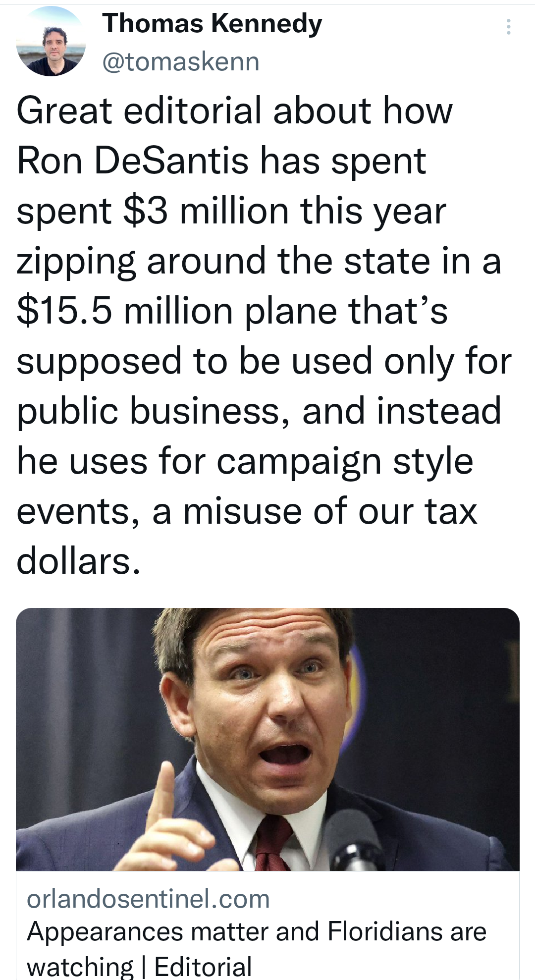Click the "$15.5 million" amount in the tweet
535x980 pixels.
coord(125,311)
